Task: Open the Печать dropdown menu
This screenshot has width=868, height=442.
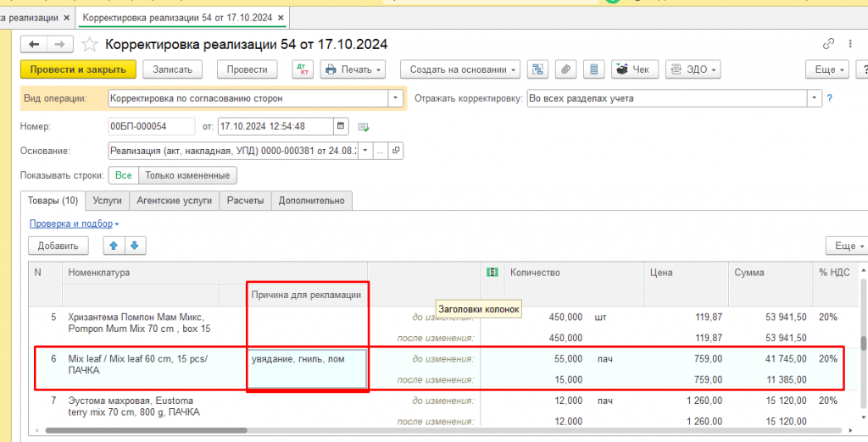Action: [353, 69]
